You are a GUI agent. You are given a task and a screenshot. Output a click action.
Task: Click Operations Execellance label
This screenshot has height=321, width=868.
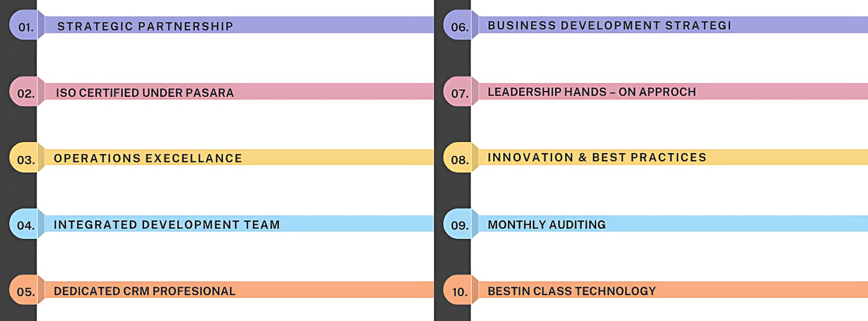(x=148, y=158)
